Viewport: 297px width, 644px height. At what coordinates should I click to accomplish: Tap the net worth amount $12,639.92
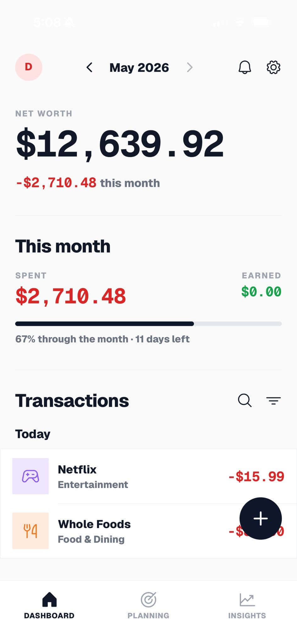(120, 144)
